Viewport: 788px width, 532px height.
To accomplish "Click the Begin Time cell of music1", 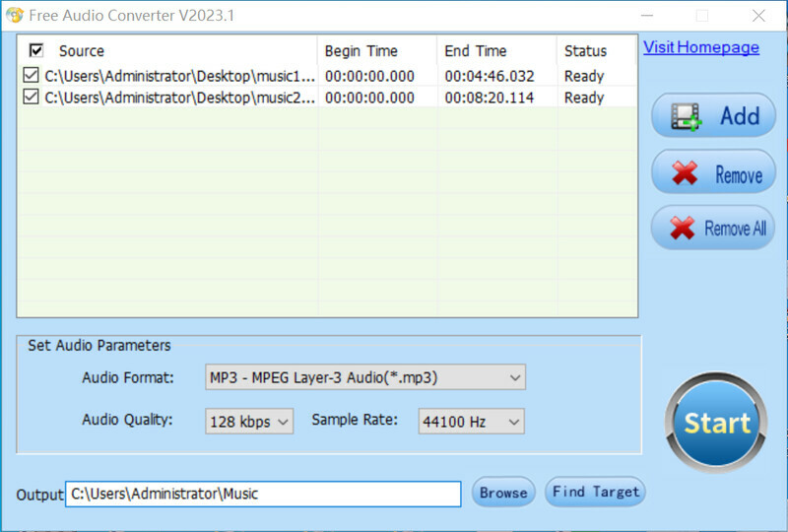I will click(x=369, y=76).
